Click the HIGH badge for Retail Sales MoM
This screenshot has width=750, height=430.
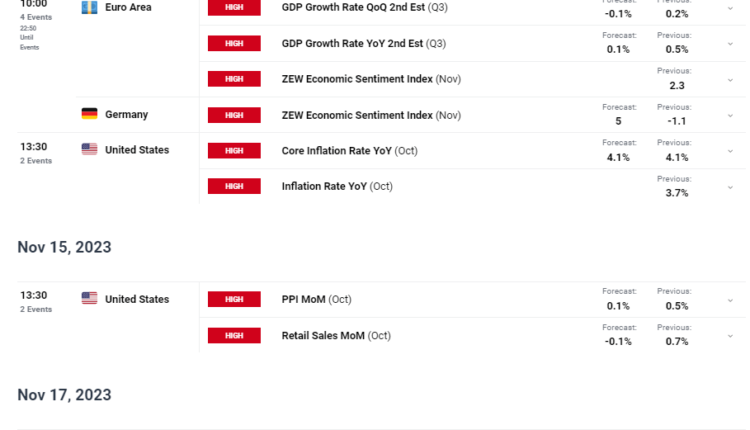[234, 335]
